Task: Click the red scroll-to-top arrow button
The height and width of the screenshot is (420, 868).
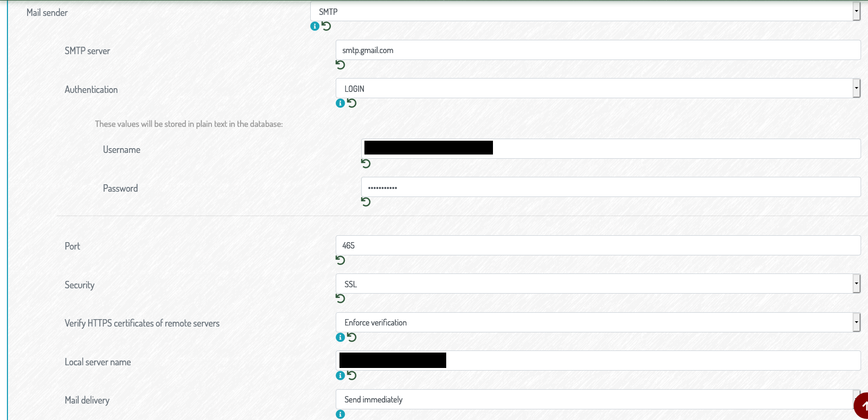Action: click(x=862, y=406)
